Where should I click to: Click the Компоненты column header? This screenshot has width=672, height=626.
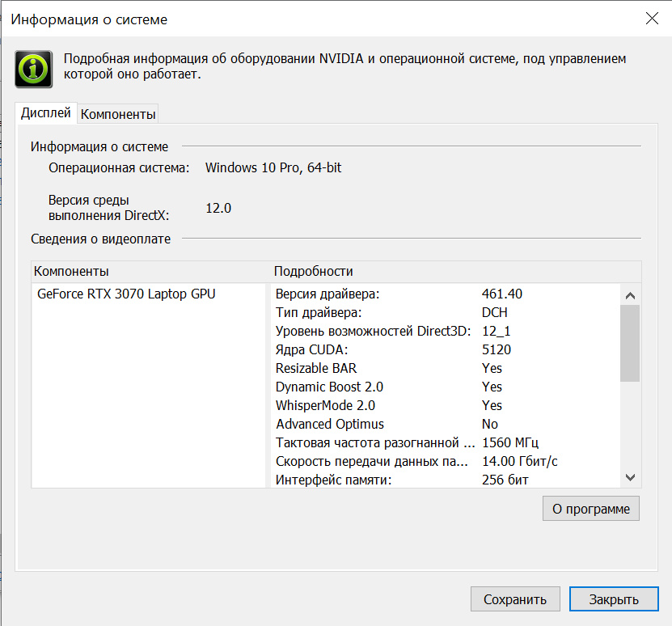pos(71,272)
